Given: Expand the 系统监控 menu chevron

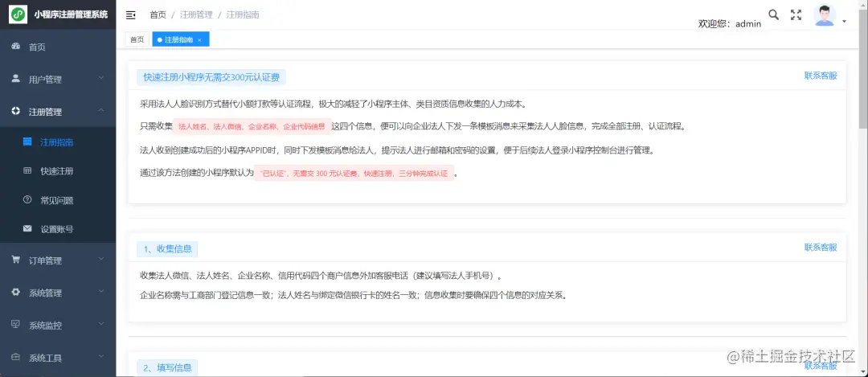Looking at the screenshot, I should click(x=101, y=324).
